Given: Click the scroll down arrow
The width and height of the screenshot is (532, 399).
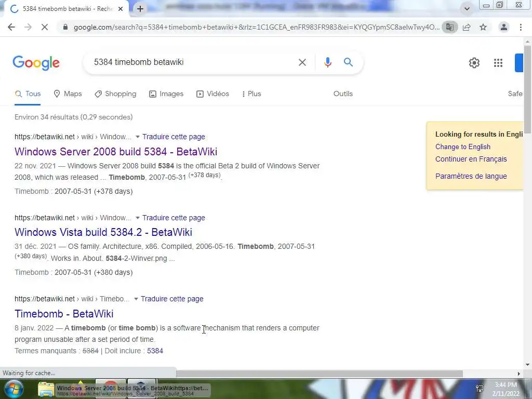Looking at the screenshot, I should pos(527,365).
